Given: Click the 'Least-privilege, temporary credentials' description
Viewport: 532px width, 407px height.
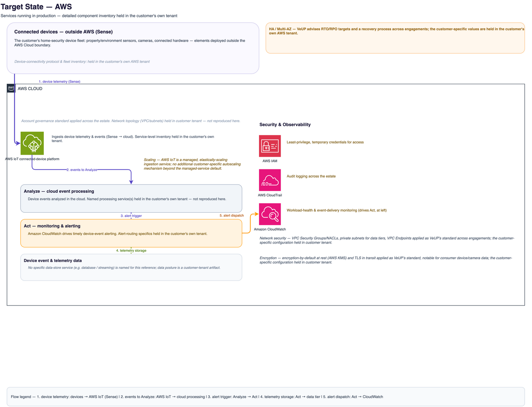Looking at the screenshot, I should 325,142.
